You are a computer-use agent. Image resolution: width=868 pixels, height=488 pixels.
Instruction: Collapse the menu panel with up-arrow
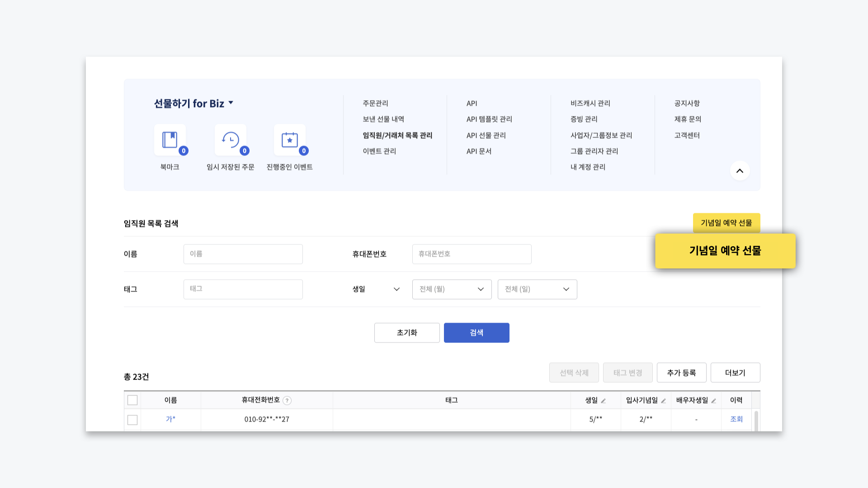740,171
